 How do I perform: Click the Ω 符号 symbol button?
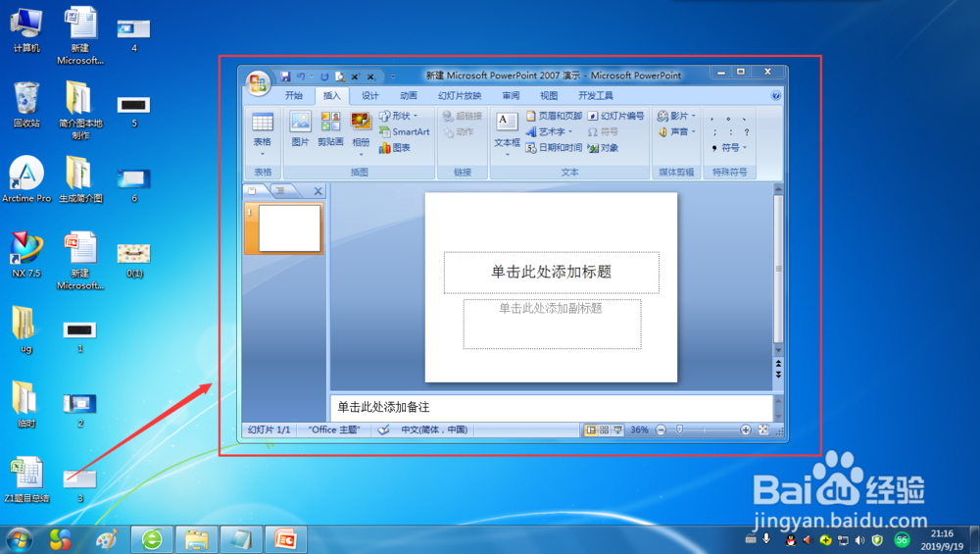[603, 132]
